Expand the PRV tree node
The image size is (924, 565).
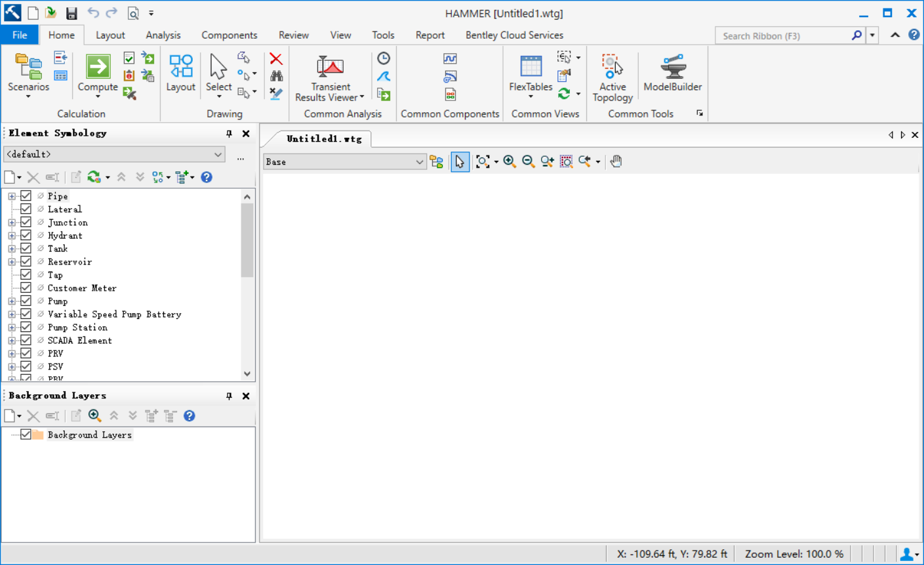click(12, 354)
